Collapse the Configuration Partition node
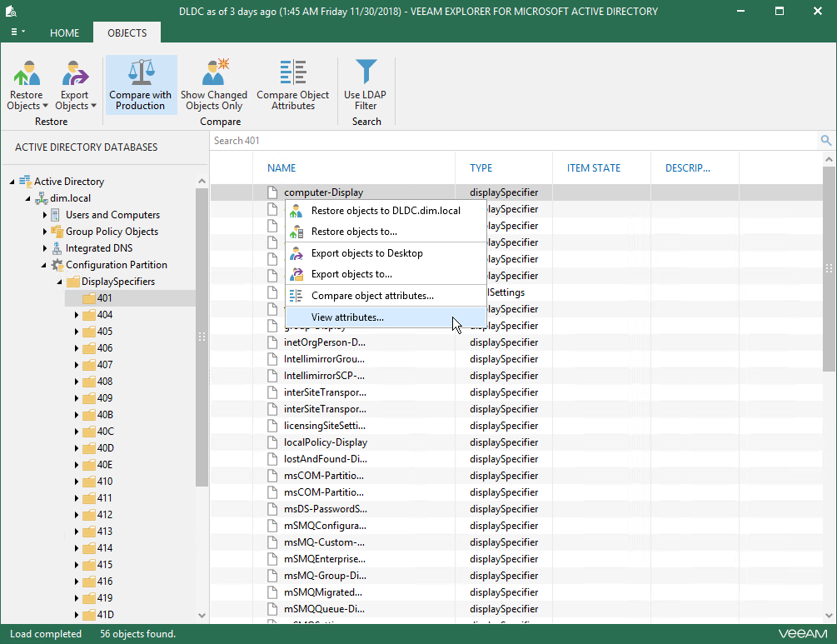The image size is (837, 644). [44, 266]
